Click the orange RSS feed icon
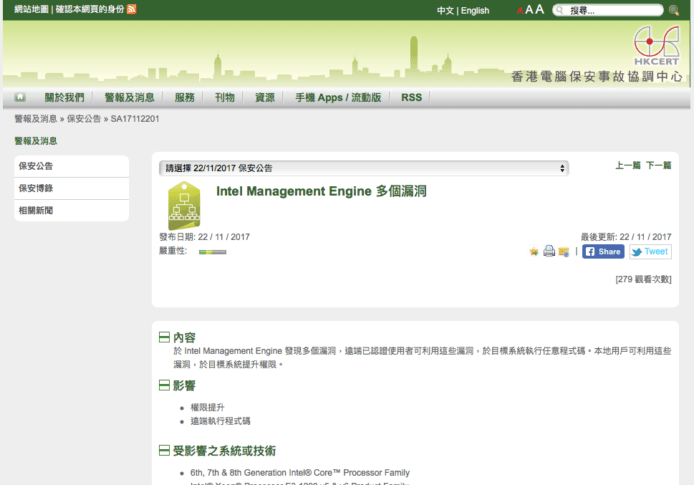 point(131,10)
